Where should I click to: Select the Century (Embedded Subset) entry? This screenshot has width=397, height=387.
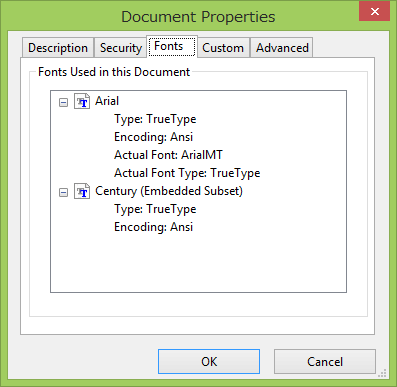click(169, 191)
